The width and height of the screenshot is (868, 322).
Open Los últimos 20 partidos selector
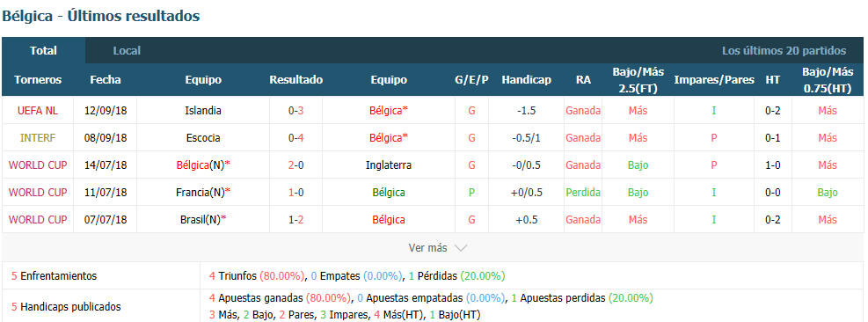784,50
